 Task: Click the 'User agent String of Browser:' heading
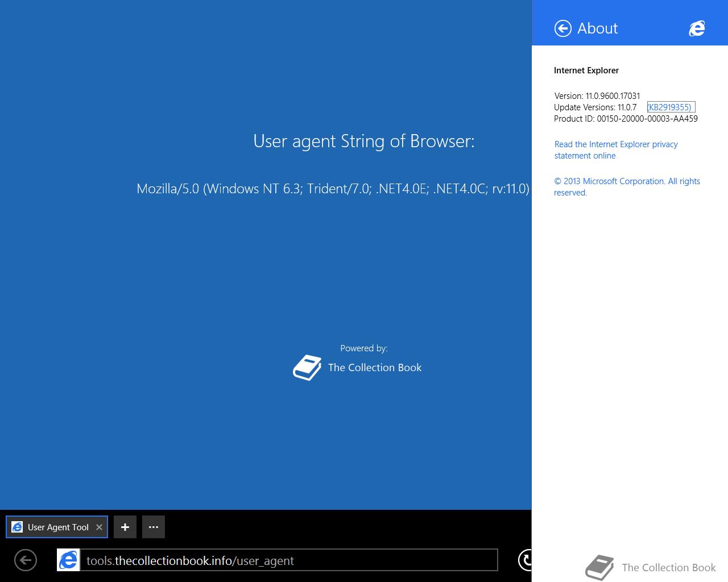point(364,141)
